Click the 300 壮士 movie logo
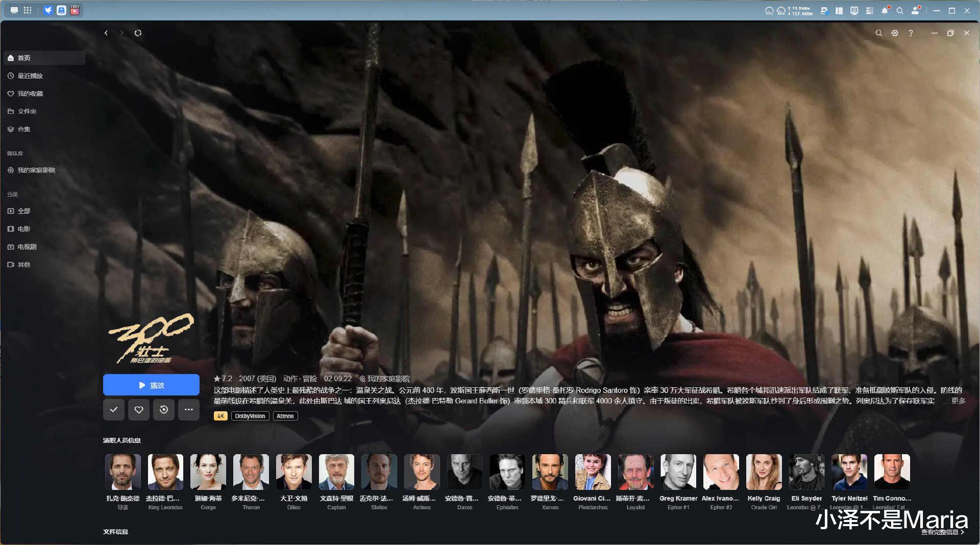The image size is (980, 545). tap(151, 338)
